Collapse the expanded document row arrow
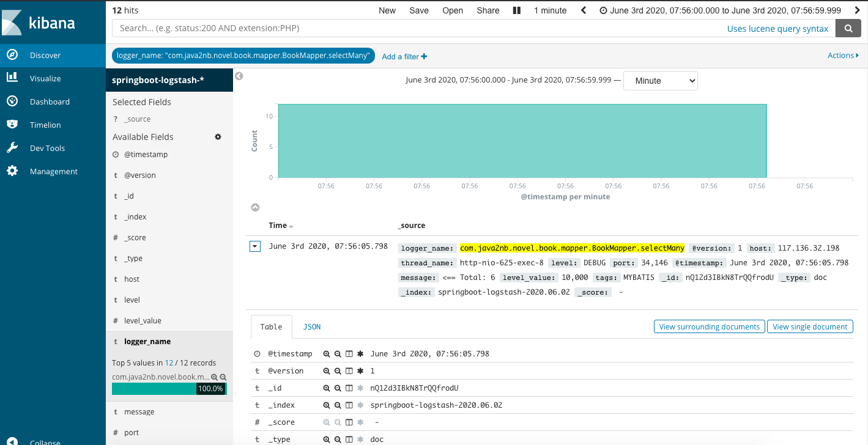The image size is (868, 445). click(256, 247)
